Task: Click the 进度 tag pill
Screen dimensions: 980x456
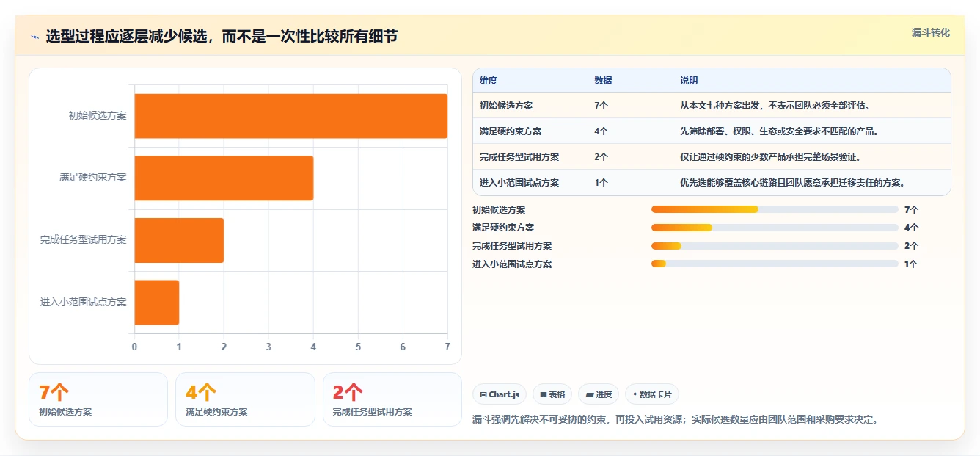Action: click(599, 394)
